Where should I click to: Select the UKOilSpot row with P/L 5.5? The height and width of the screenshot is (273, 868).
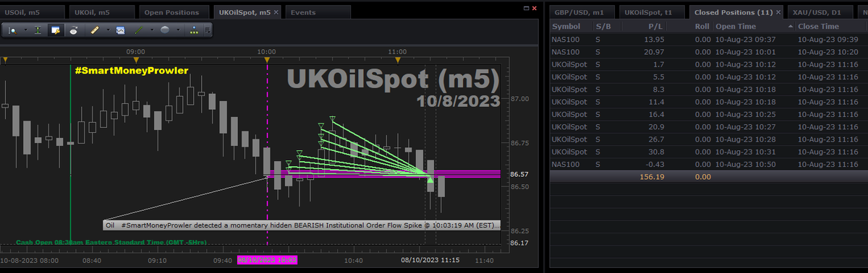coord(709,77)
